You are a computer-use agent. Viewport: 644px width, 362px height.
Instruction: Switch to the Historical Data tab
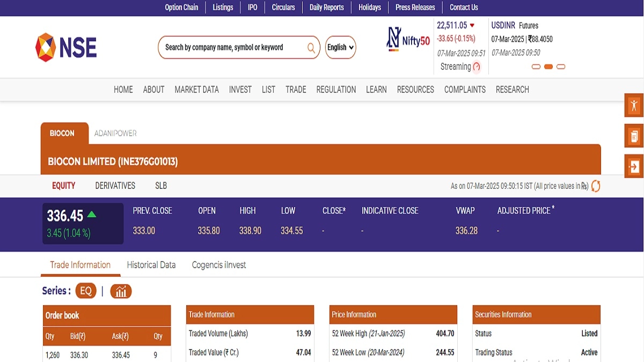point(151,265)
